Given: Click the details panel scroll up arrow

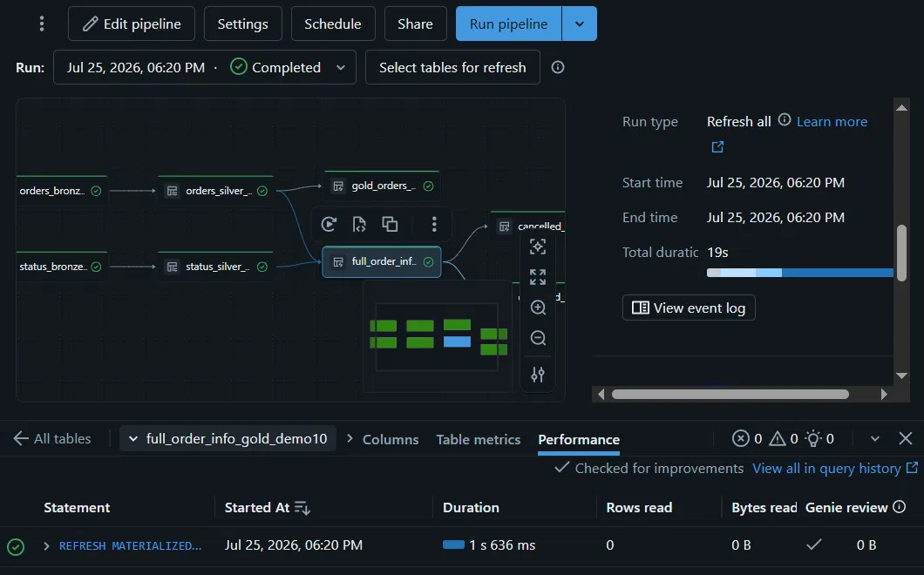Looking at the screenshot, I should (x=901, y=107).
